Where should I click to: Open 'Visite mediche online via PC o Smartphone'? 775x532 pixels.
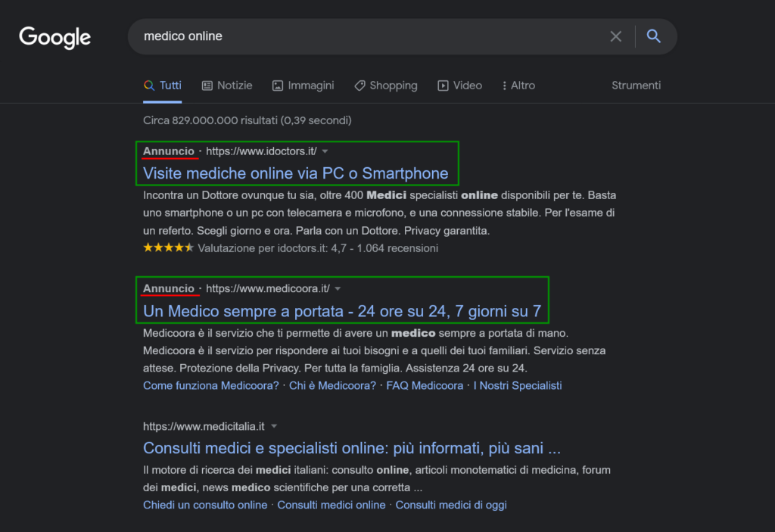tap(296, 173)
